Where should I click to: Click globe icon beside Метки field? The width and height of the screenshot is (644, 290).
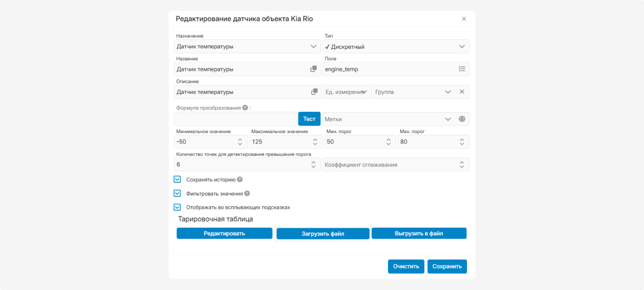point(462,119)
